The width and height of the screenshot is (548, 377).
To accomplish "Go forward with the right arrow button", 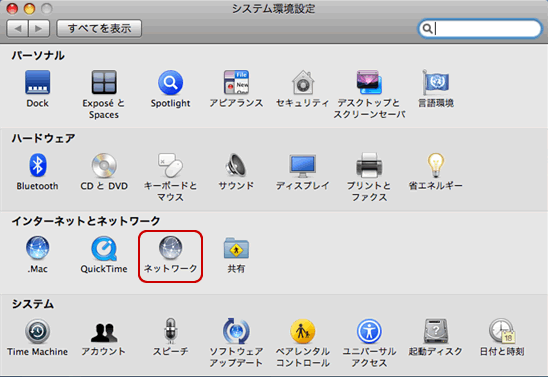I will pos(39,28).
